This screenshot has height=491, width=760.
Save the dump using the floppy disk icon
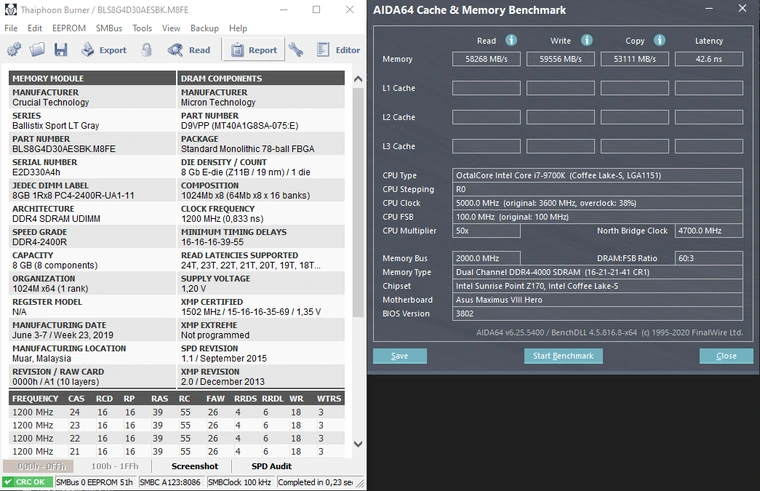click(61, 49)
